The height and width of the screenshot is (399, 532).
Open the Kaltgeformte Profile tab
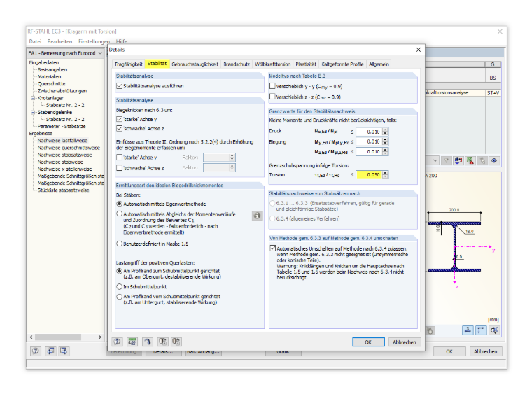[342, 64]
